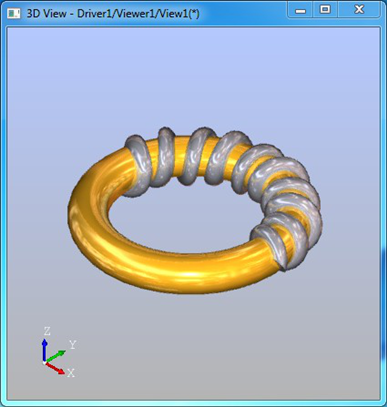Screen dimensions: 387x407
Task: Click the axis triad origin point
Action: pyautogui.click(x=44, y=362)
